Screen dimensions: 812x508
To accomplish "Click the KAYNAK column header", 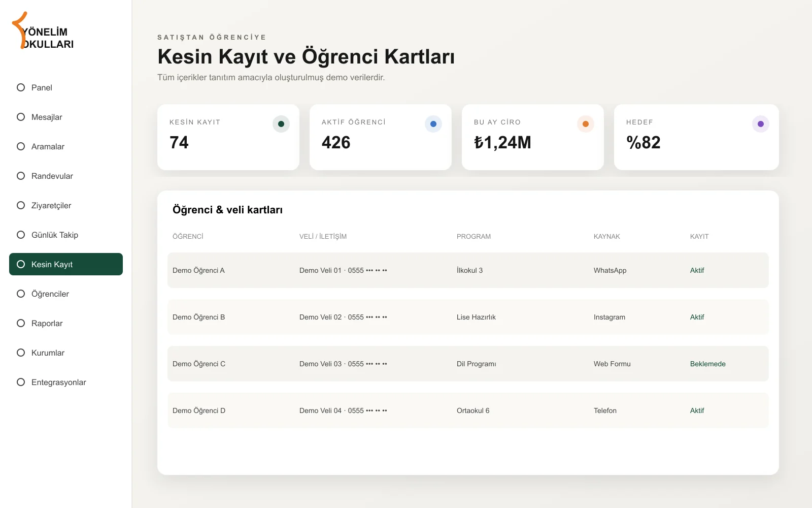I will pos(607,236).
